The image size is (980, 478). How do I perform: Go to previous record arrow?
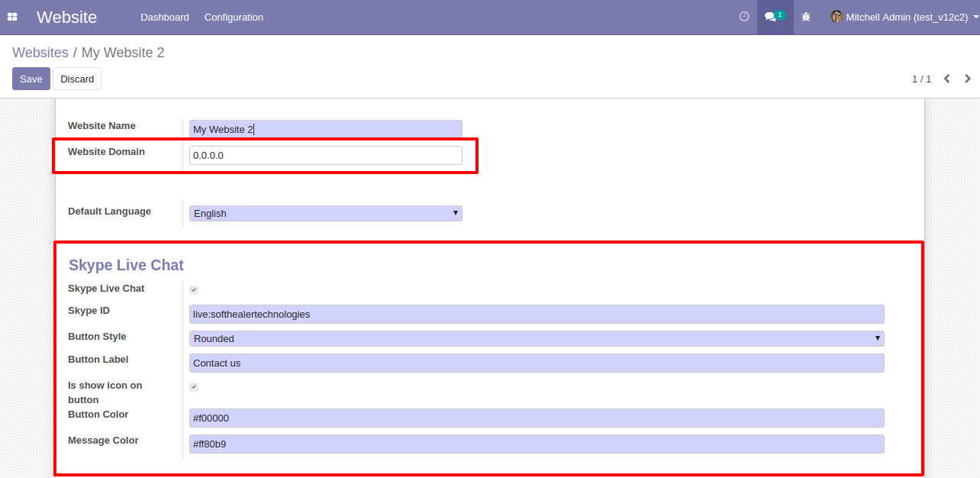(x=947, y=79)
